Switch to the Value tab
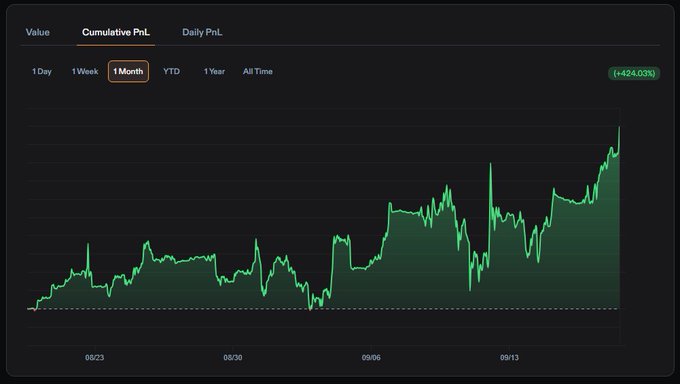The height and width of the screenshot is (384, 680). 38,32
